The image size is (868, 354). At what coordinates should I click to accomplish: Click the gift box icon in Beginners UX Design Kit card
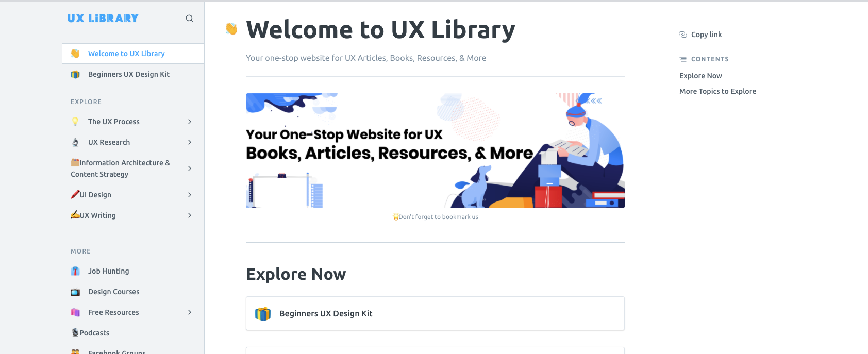pyautogui.click(x=263, y=313)
